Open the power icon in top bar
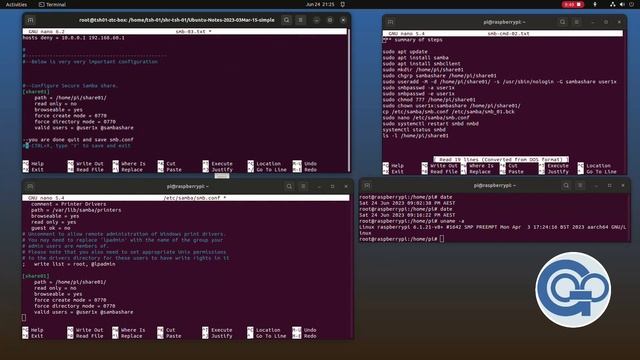 tap(632, 4)
